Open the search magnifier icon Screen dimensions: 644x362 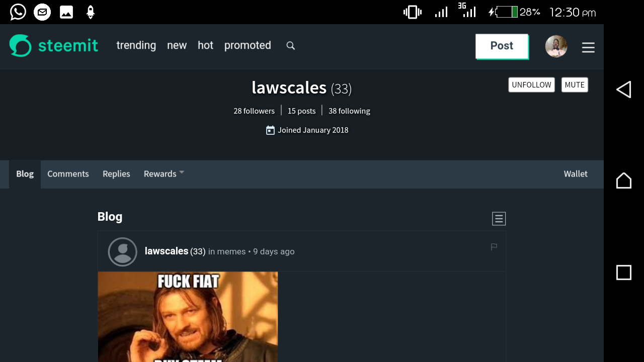click(x=290, y=46)
